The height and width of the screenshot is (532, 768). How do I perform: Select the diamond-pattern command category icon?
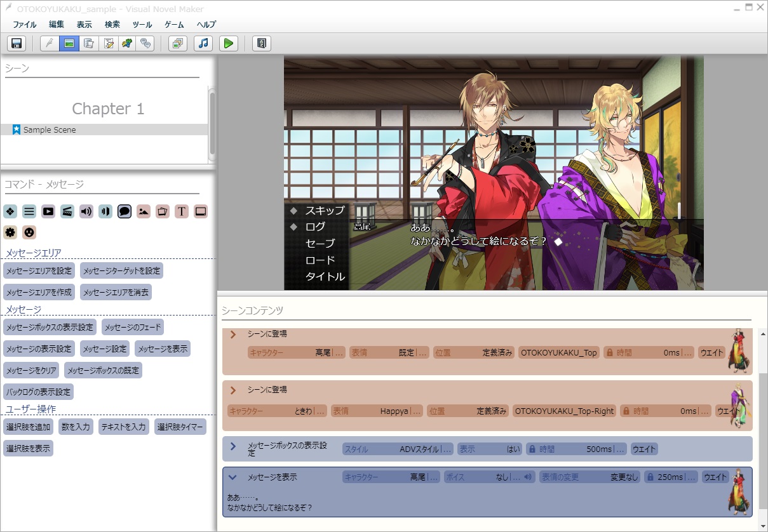pos(10,211)
